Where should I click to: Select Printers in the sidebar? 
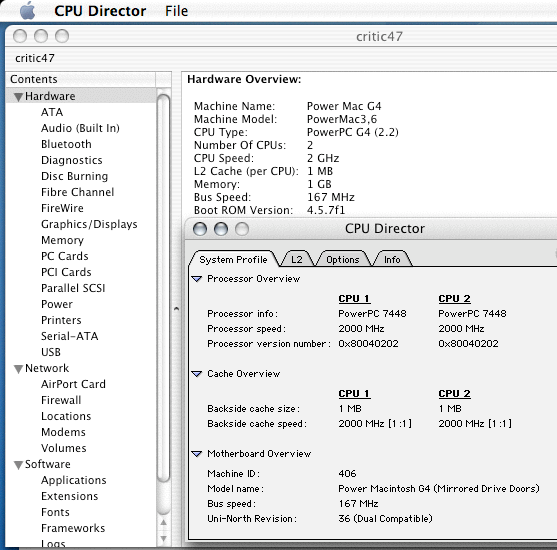[61, 320]
